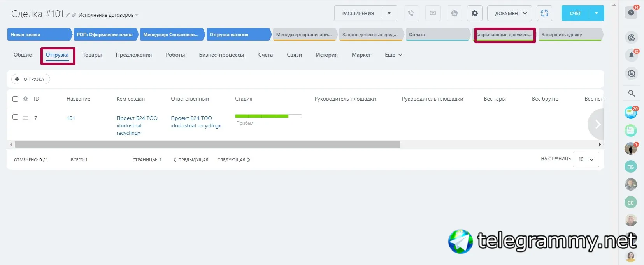Go to the Предложения tab
The image size is (644, 265).
(x=134, y=55)
